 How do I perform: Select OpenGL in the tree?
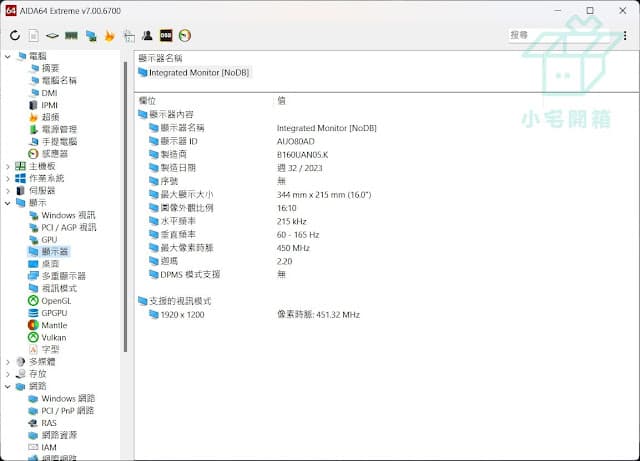click(56, 301)
